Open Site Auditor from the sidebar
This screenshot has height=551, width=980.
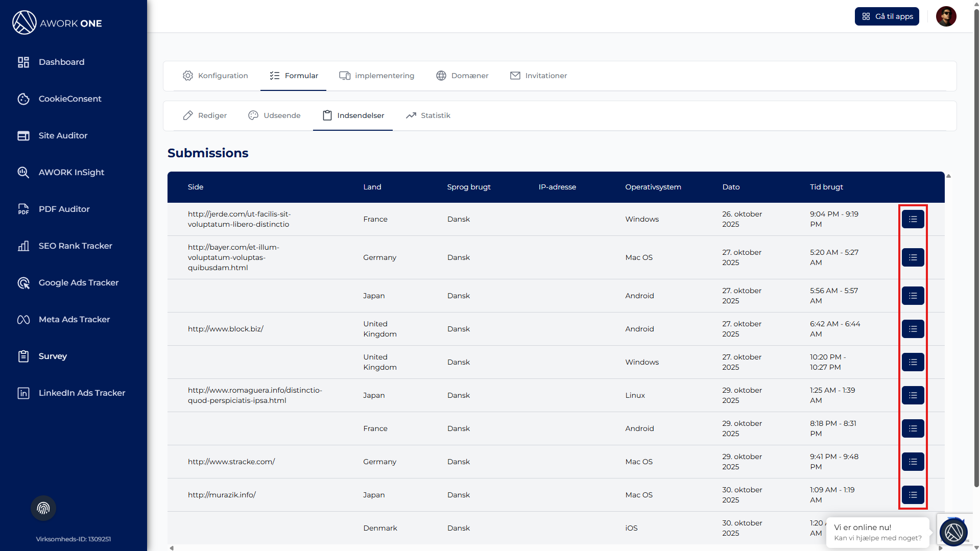(x=63, y=135)
